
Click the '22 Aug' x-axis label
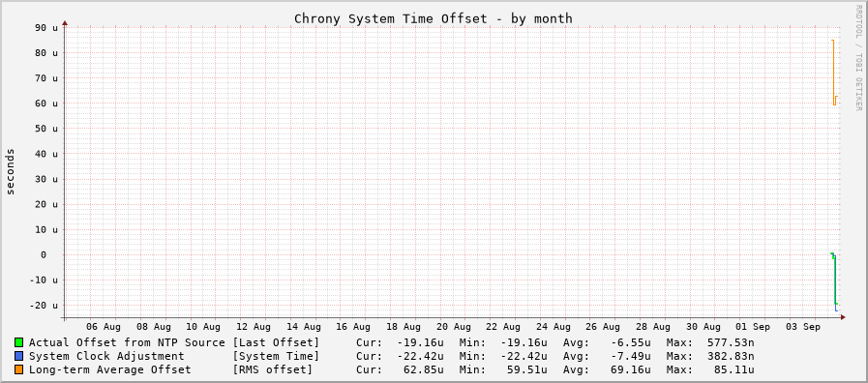[x=504, y=327]
